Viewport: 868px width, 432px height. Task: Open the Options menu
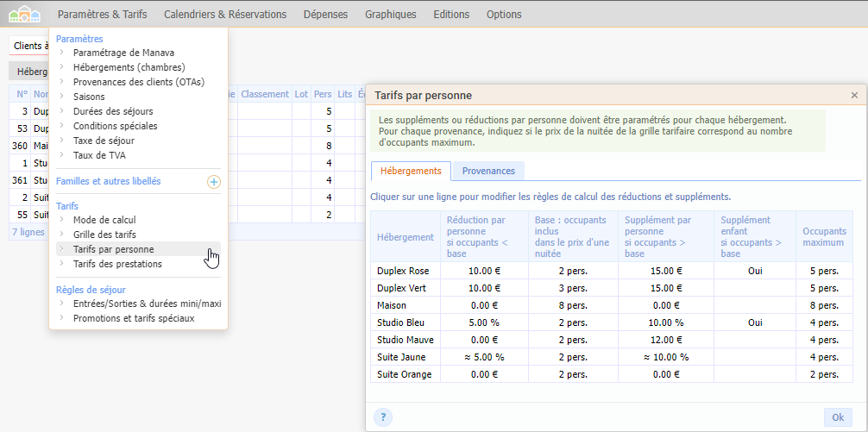click(504, 15)
